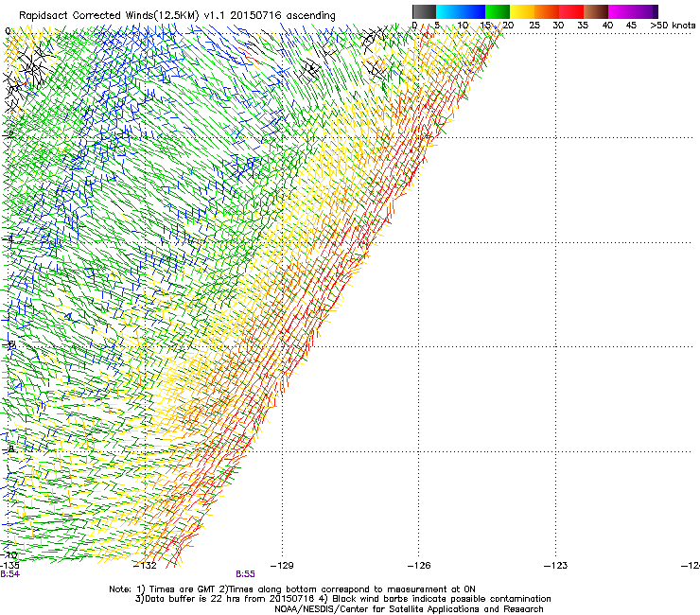The width and height of the screenshot is (700, 615).
Task: Click the '25' legend scale label
Action: (534, 26)
